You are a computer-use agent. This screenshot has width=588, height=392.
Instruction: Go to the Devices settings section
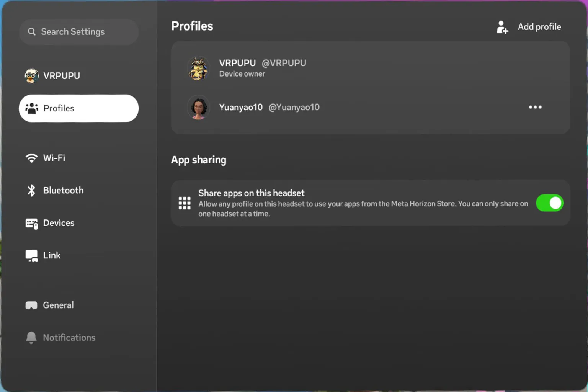(79, 223)
